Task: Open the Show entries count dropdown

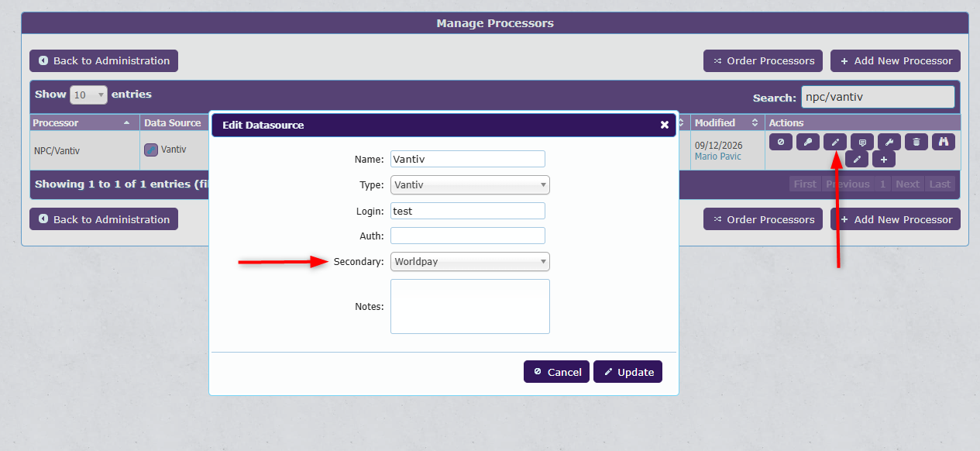Action: pos(89,95)
